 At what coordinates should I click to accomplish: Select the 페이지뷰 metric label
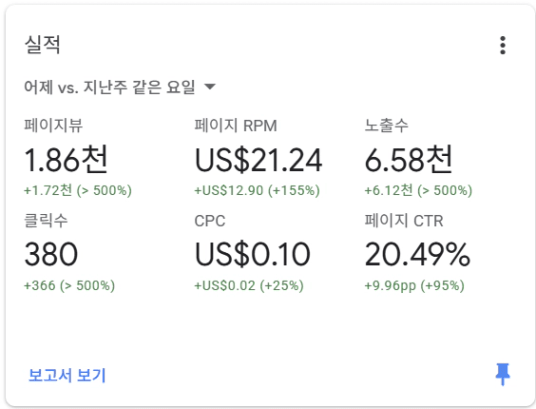click(x=53, y=125)
